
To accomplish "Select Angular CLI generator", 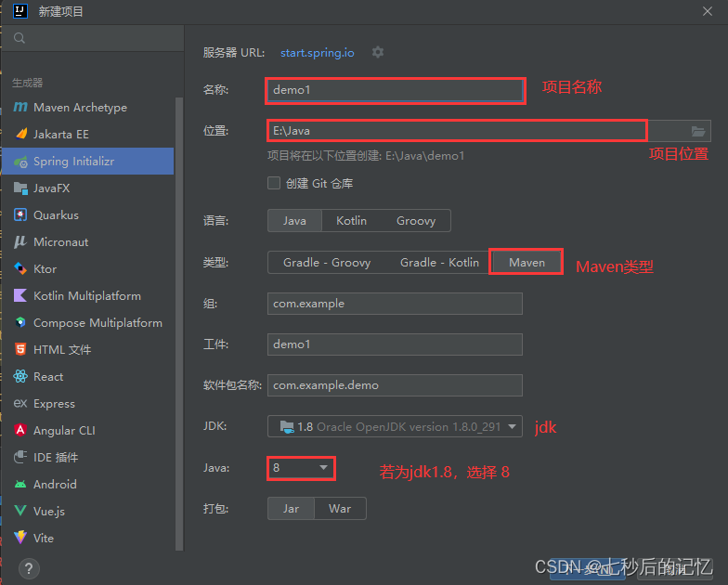I will coord(87,431).
